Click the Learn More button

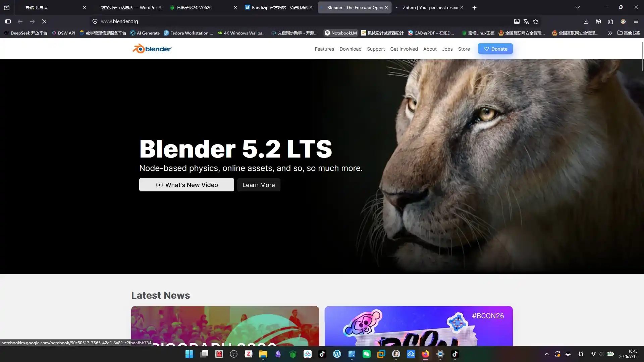(259, 185)
